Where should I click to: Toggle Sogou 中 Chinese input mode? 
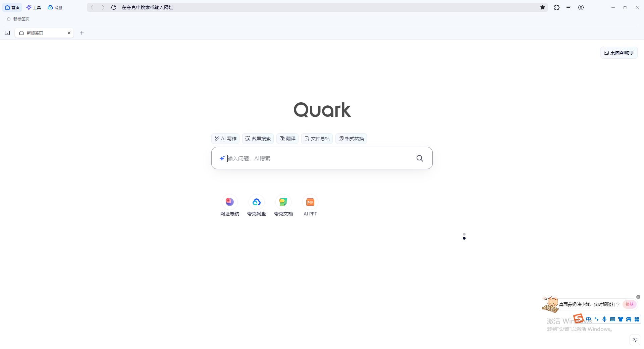pos(588,319)
